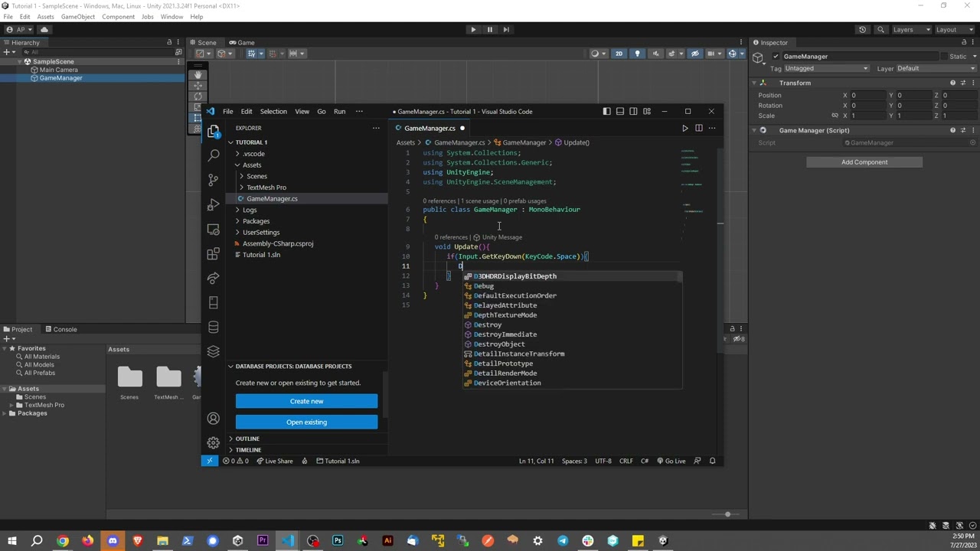980x551 pixels.
Task: Open Accounts icon in VS Code
Action: click(x=213, y=419)
